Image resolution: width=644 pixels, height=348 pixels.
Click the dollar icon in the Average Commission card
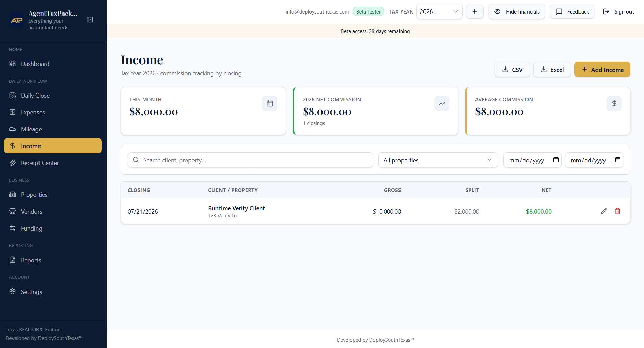click(614, 103)
